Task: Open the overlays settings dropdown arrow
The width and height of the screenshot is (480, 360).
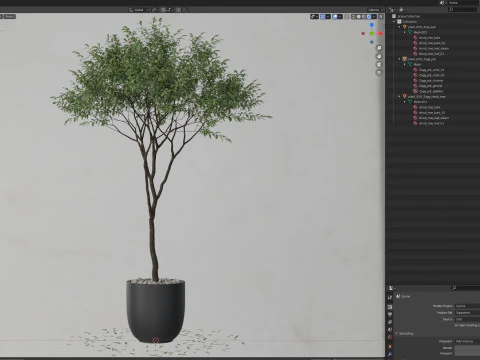Action: pyautogui.click(x=340, y=16)
